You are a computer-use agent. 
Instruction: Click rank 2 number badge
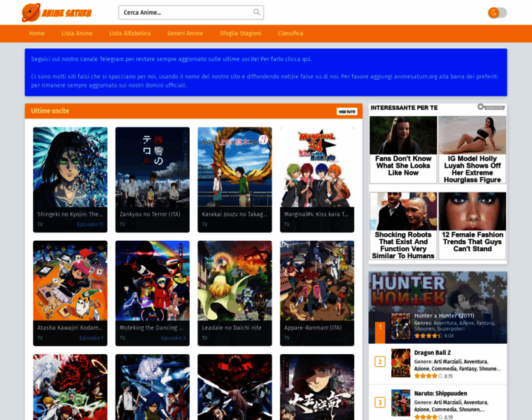point(380,362)
